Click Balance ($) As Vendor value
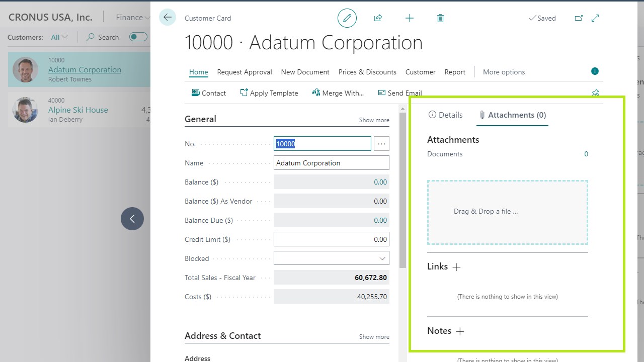 380,201
